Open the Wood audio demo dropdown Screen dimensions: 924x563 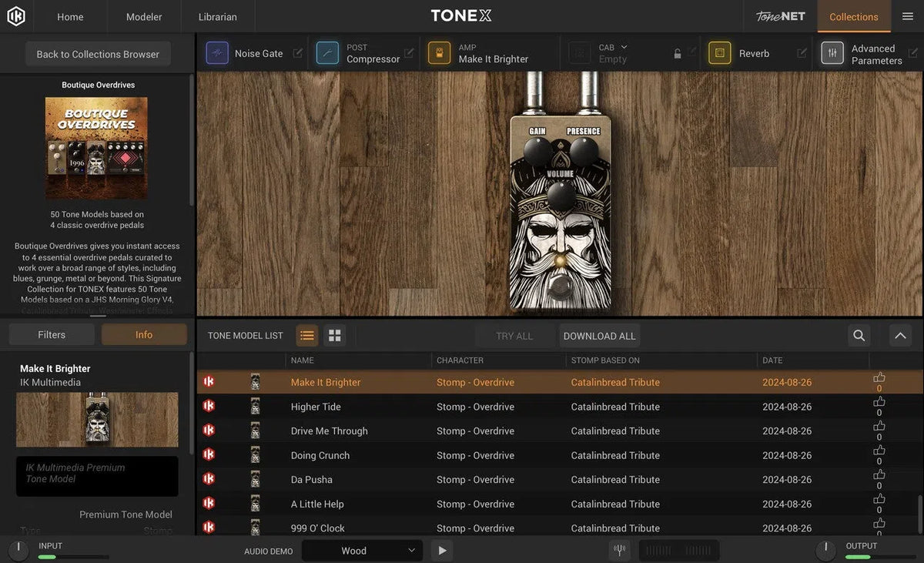[362, 551]
